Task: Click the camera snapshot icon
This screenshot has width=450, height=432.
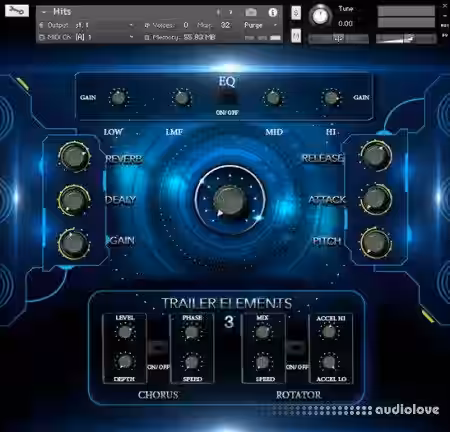Action: tap(251, 12)
